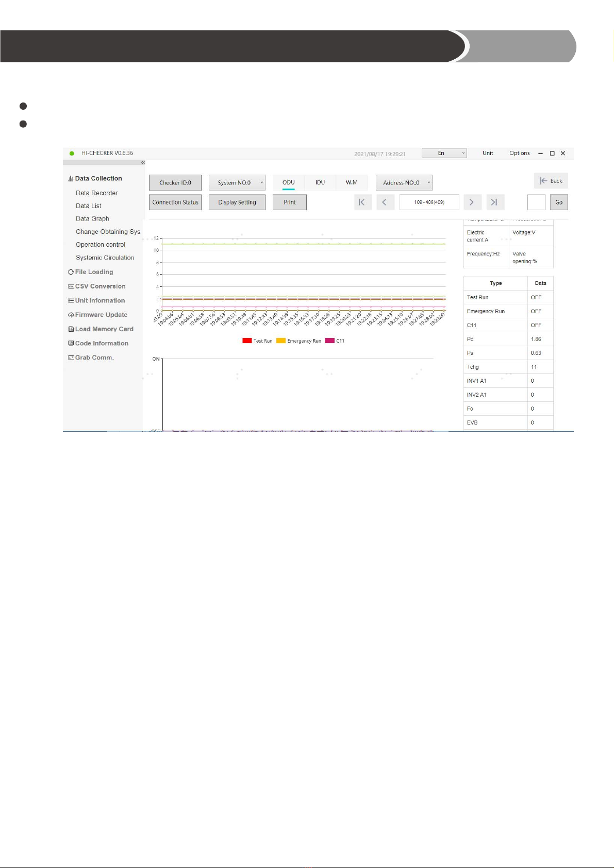Open Change Obtaining Sys in the sidebar
Screen dimensions: 614x868
click(x=108, y=232)
